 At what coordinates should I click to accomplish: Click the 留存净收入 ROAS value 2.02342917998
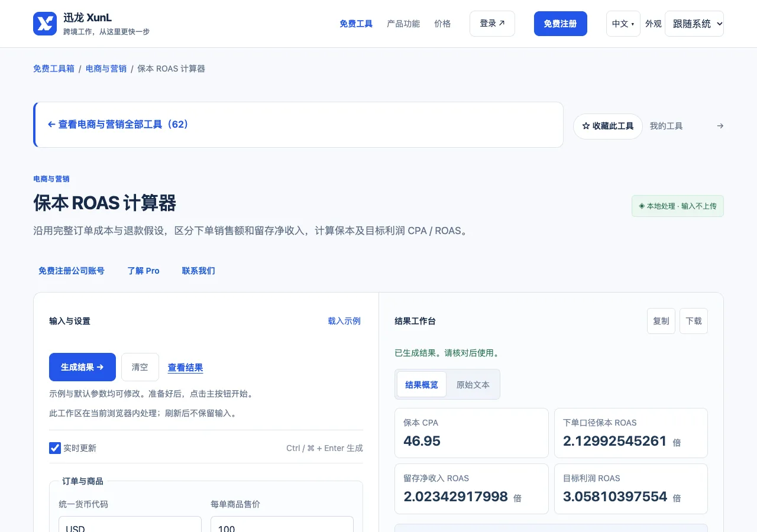click(455, 497)
